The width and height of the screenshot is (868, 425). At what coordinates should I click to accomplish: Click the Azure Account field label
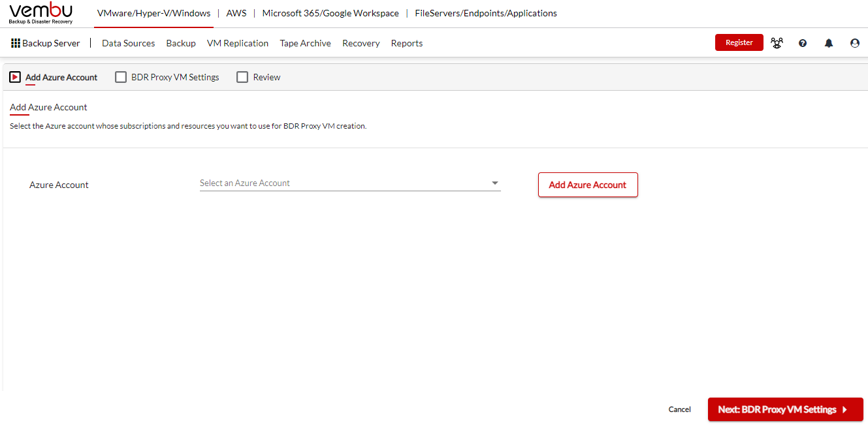[x=59, y=185]
